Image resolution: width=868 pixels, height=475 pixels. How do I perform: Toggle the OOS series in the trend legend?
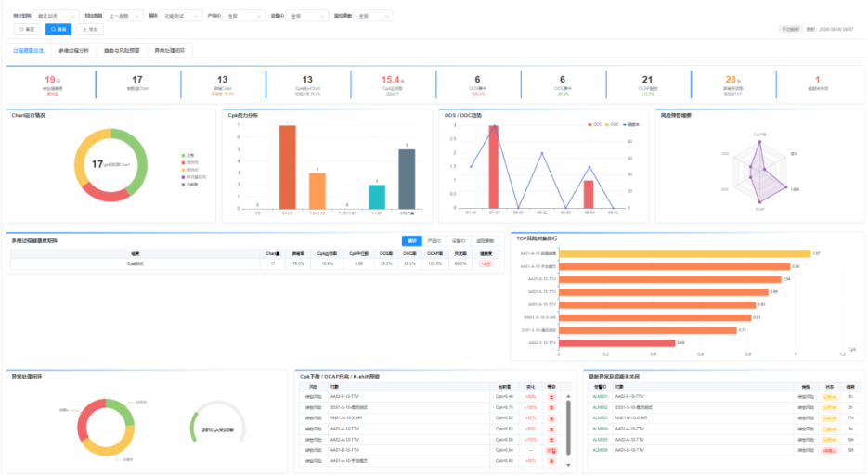coord(594,124)
